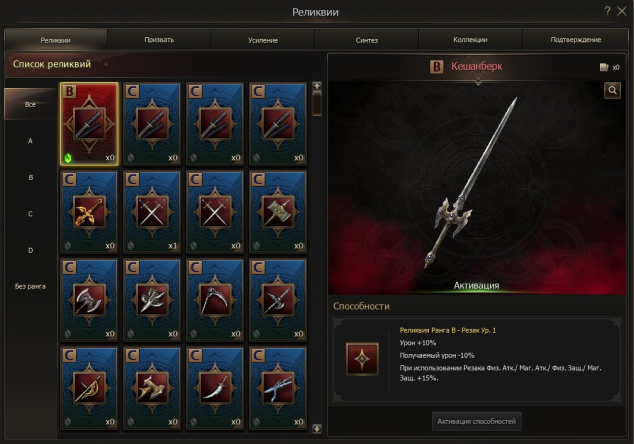
Task: Click Активация способностей button
Action: [x=476, y=421]
